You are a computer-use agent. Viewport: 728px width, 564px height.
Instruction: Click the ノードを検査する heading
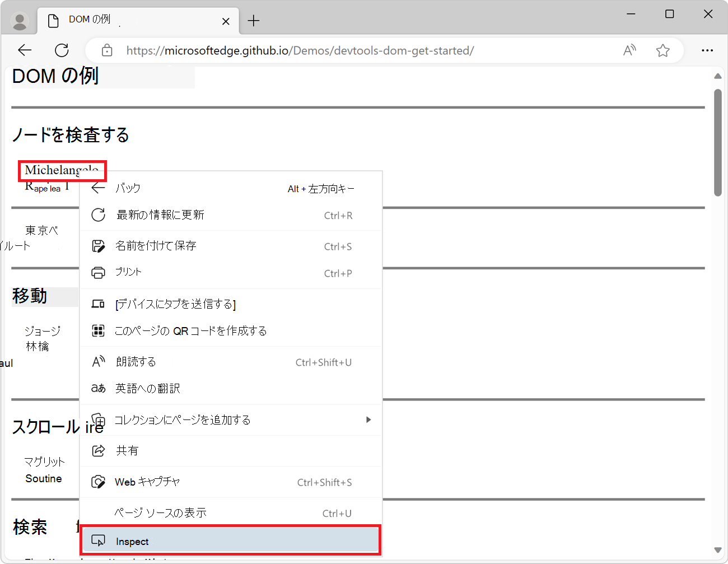pyautogui.click(x=71, y=135)
